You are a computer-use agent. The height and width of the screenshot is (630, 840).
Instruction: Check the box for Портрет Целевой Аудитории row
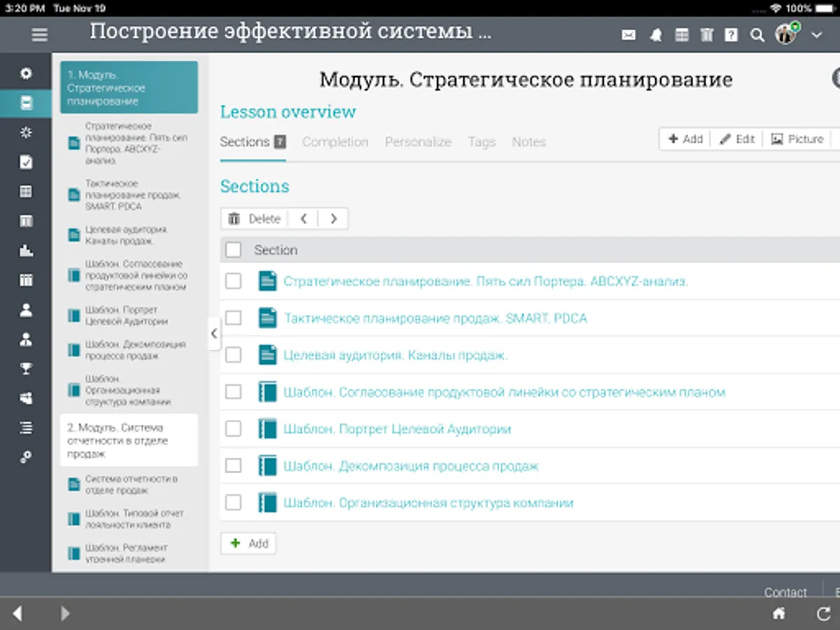click(233, 429)
